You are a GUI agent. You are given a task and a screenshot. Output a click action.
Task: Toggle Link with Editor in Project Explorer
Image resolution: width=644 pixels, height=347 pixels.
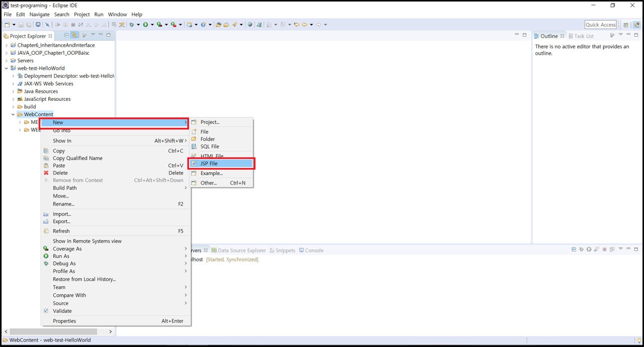(74, 36)
